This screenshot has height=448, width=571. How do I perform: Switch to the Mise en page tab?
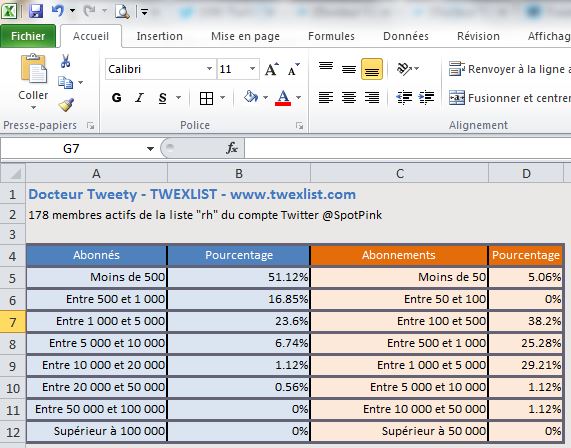[x=245, y=36]
